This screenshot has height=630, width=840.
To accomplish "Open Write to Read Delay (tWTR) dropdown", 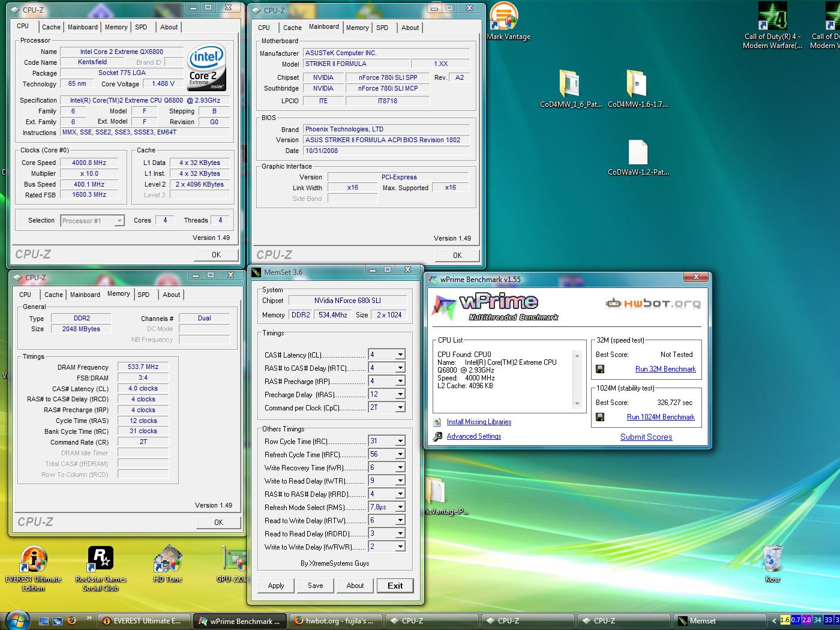I will (400, 481).
